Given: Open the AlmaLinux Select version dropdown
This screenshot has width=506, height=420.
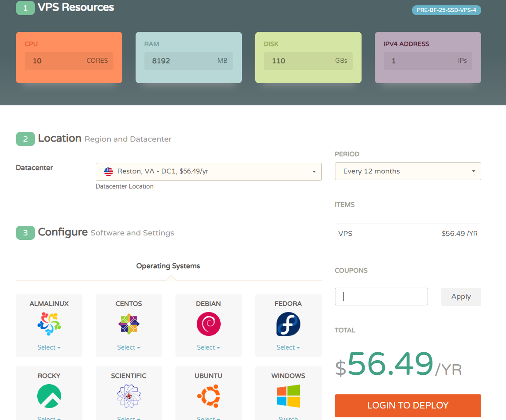Looking at the screenshot, I should coord(49,347).
